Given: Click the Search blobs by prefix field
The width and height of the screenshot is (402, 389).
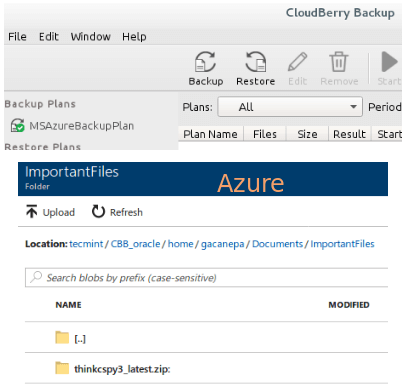Looking at the screenshot, I should pos(207,277).
